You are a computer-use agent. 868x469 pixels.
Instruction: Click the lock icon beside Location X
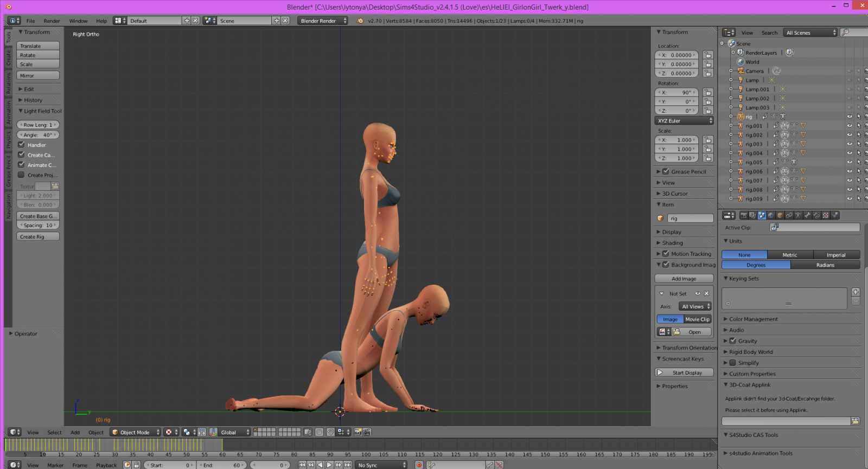708,55
